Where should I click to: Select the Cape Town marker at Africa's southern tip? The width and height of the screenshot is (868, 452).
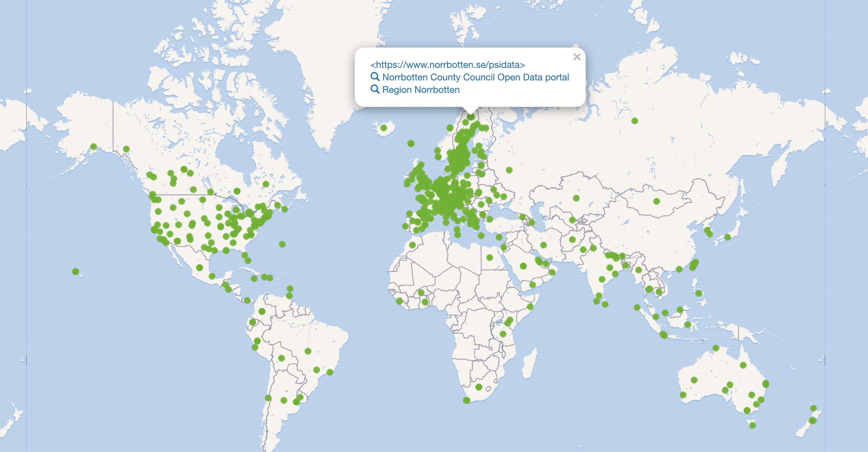pyautogui.click(x=466, y=400)
